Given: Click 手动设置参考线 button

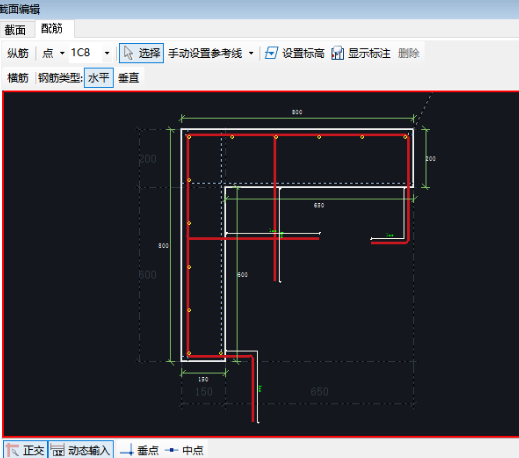Looking at the screenshot, I should coord(205,53).
